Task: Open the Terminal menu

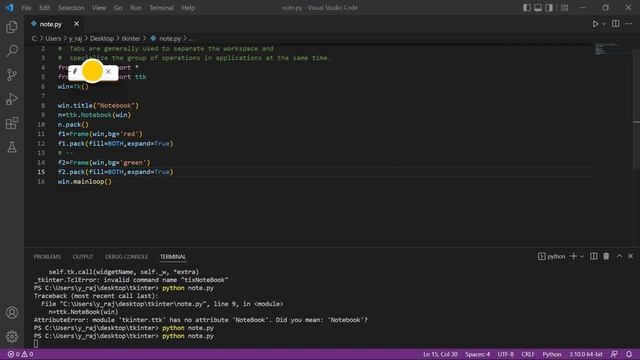Action: pyautogui.click(x=161, y=8)
